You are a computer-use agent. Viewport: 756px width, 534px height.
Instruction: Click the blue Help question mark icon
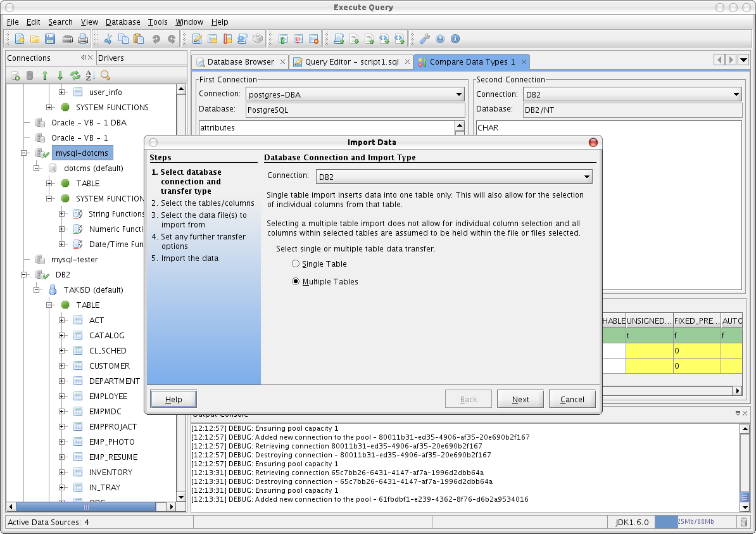[x=439, y=39]
